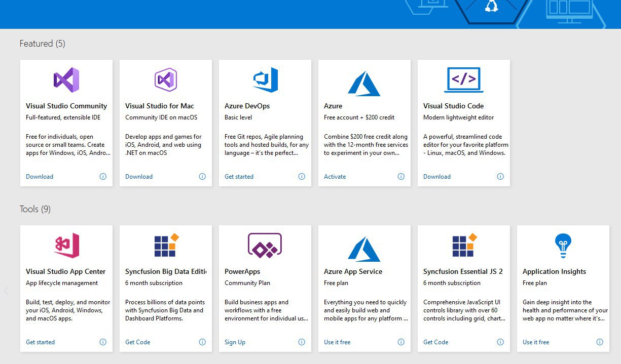The width and height of the screenshot is (621, 364).
Task: Click the Tools (9) section heading
Action: [x=35, y=209]
